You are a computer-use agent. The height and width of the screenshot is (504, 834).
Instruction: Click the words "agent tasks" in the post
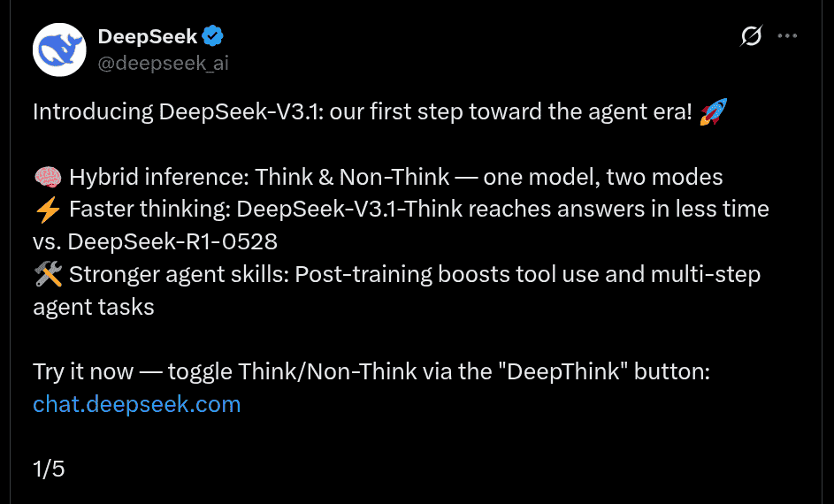pos(94,307)
